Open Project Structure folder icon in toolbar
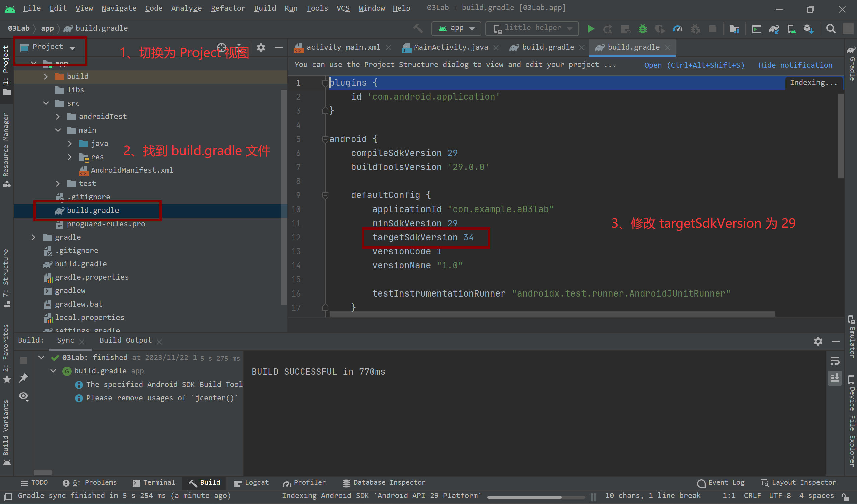Image resolution: width=857 pixels, height=504 pixels. 734,29
